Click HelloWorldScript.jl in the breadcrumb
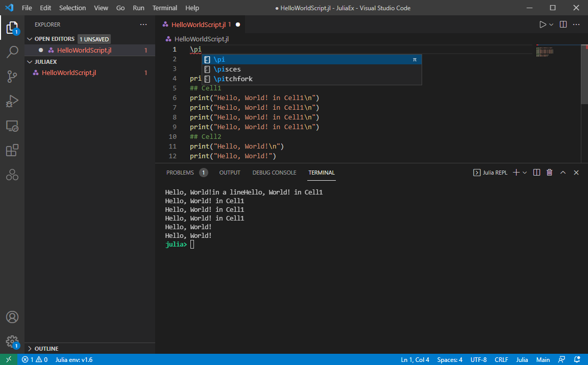 click(x=202, y=39)
